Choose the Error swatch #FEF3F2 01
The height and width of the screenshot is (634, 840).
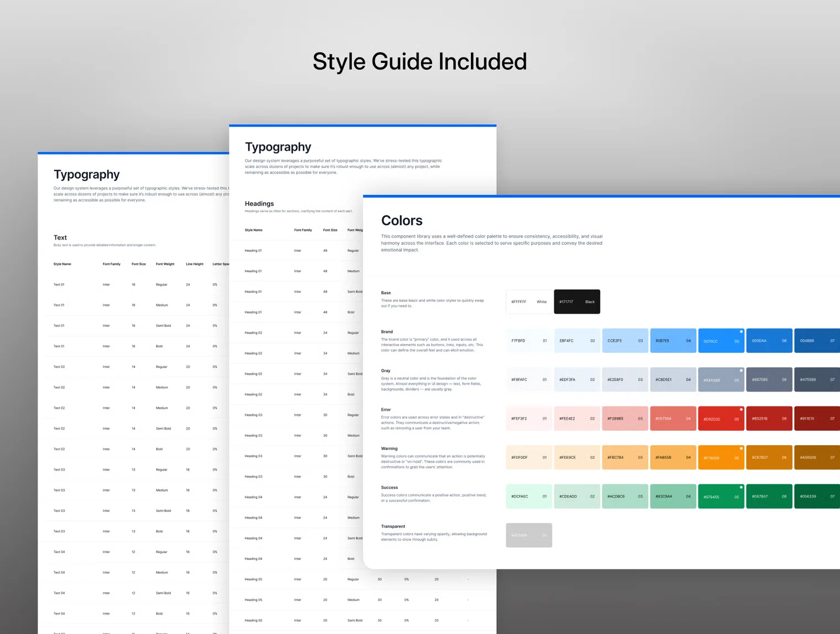click(x=529, y=419)
